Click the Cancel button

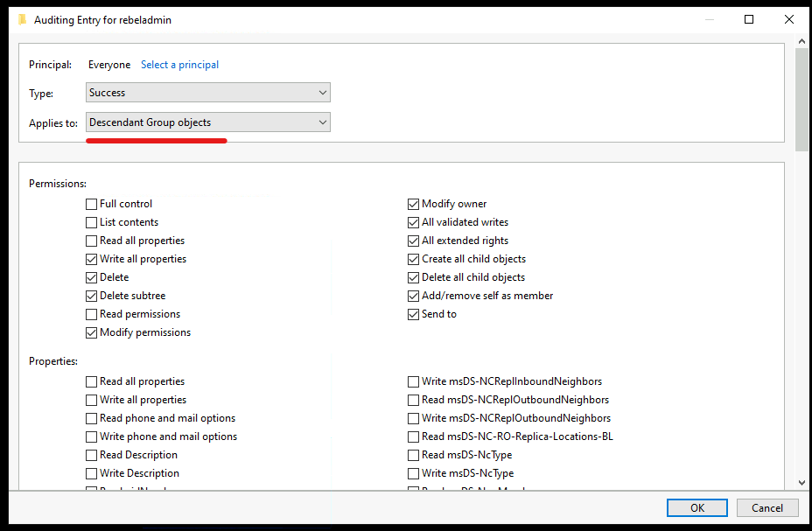point(767,507)
